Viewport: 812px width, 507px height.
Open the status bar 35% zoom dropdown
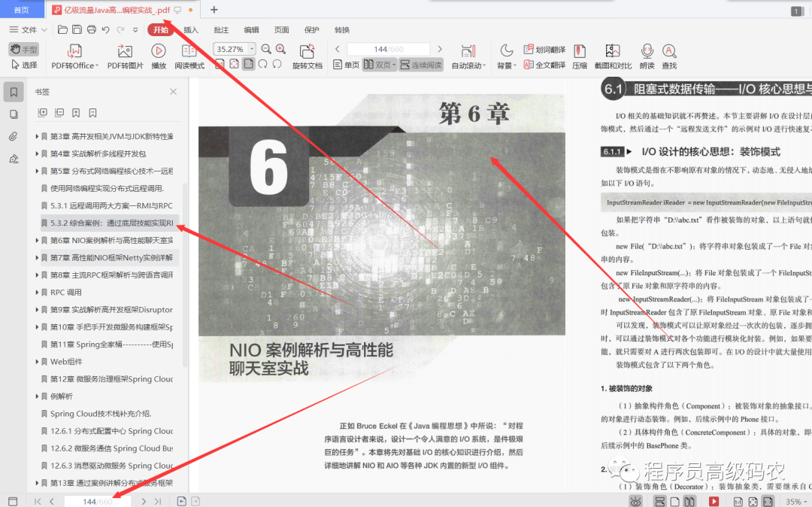coord(806,501)
